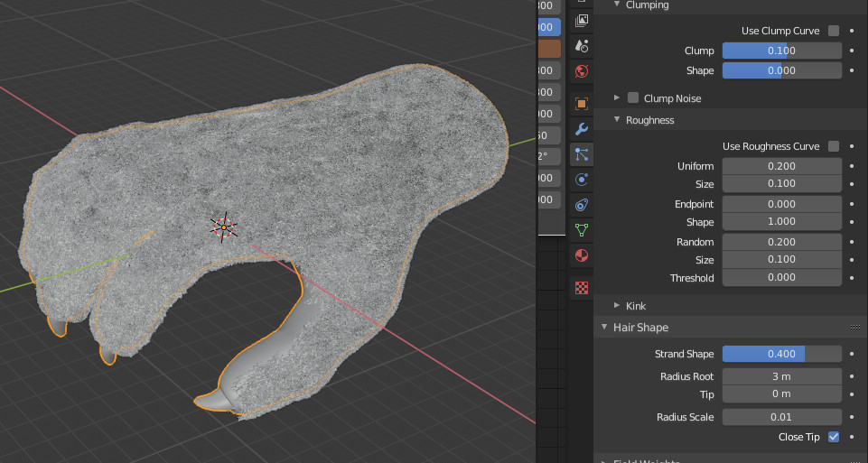Click the animate dot beside Clump
The image size is (868, 463).
(x=852, y=51)
